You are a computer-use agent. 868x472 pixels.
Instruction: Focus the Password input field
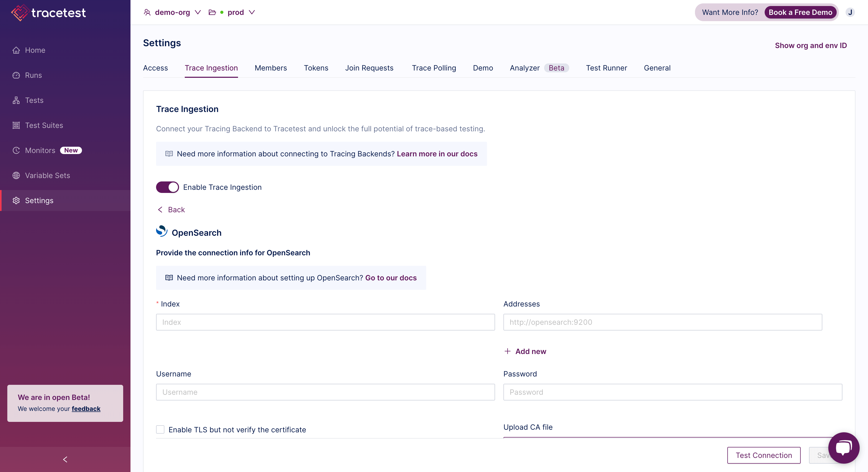pos(673,392)
